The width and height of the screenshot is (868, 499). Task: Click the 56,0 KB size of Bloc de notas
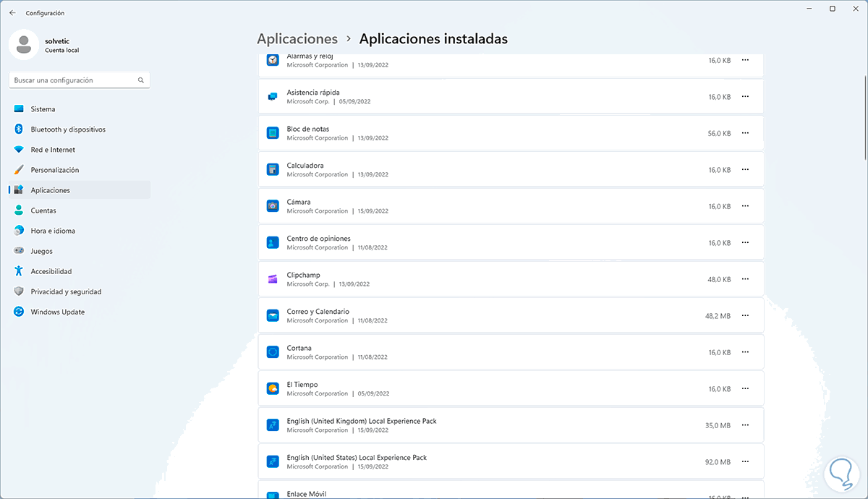click(719, 133)
